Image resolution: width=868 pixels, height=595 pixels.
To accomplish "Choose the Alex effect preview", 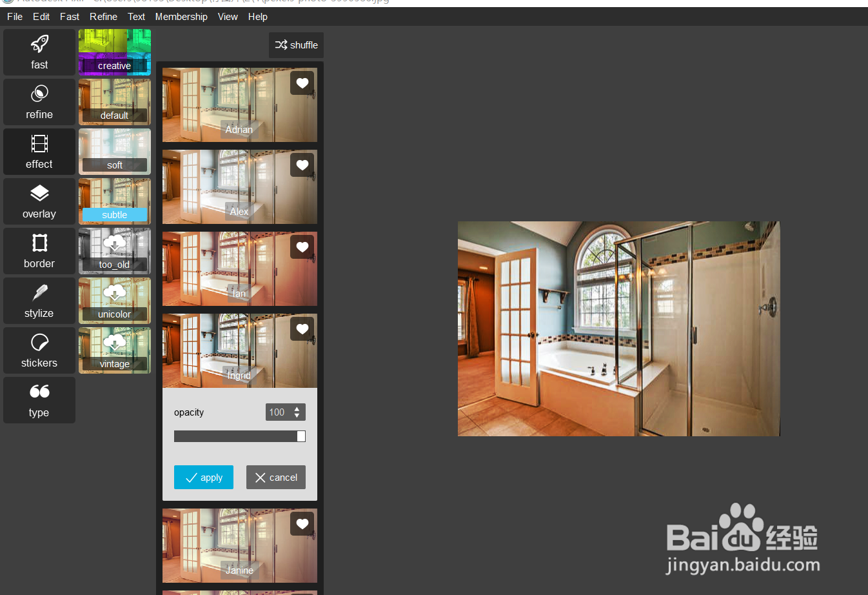I will coord(240,187).
